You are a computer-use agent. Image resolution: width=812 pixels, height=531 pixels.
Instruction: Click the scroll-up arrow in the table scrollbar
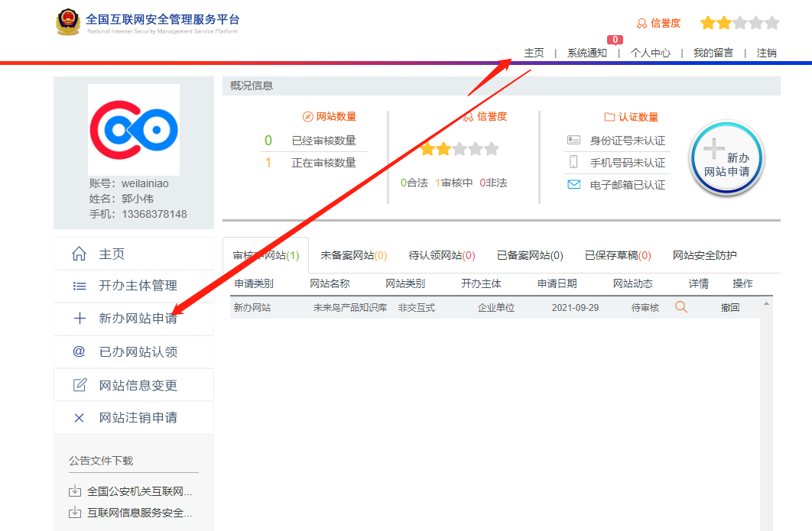[x=767, y=304]
